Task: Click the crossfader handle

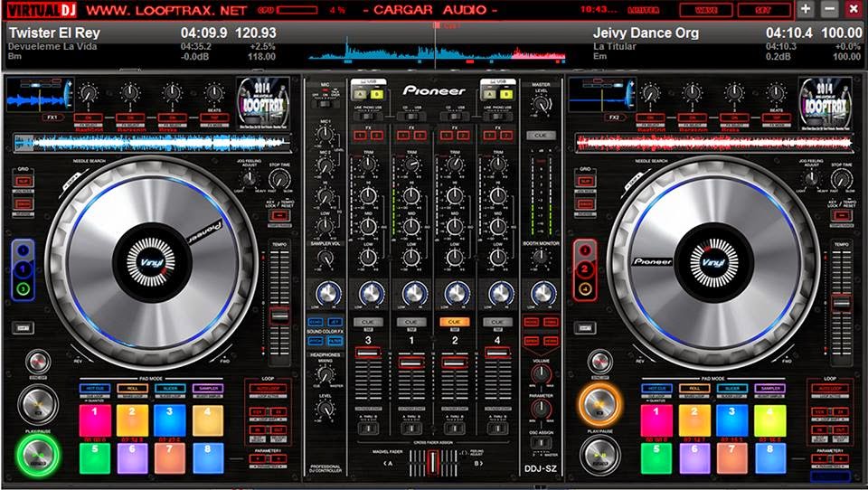Action: [433, 462]
